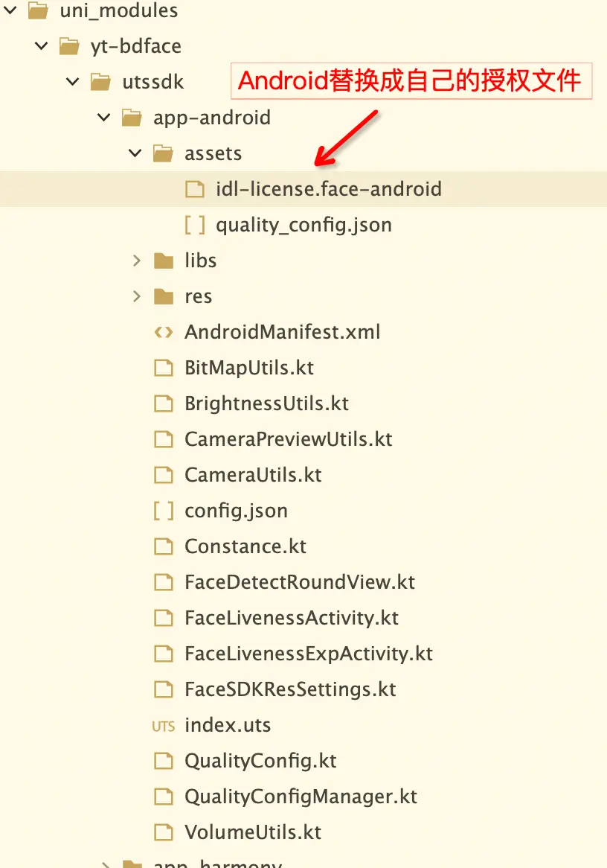The height and width of the screenshot is (868, 607).
Task: Collapse the uni_modules folder
Action: point(10,10)
